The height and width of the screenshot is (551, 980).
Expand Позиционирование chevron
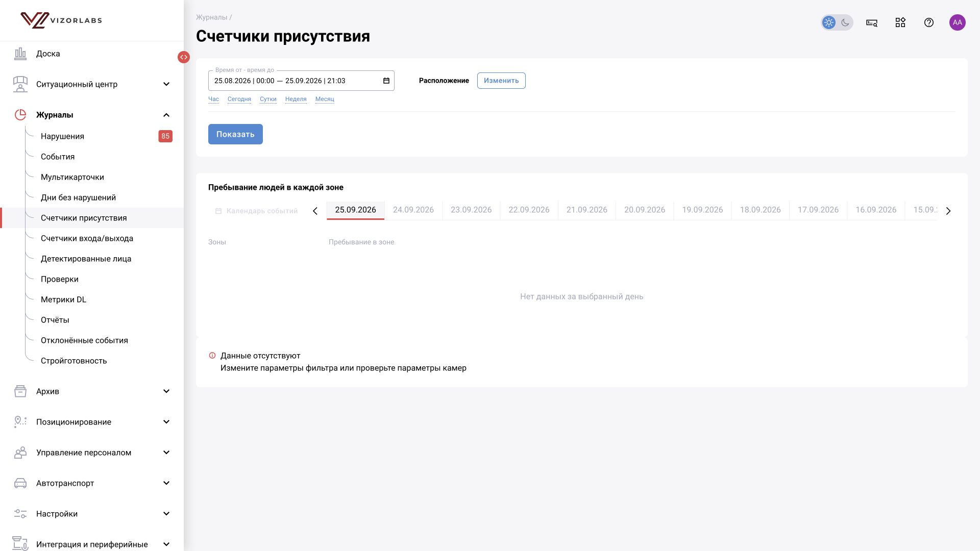click(x=166, y=422)
